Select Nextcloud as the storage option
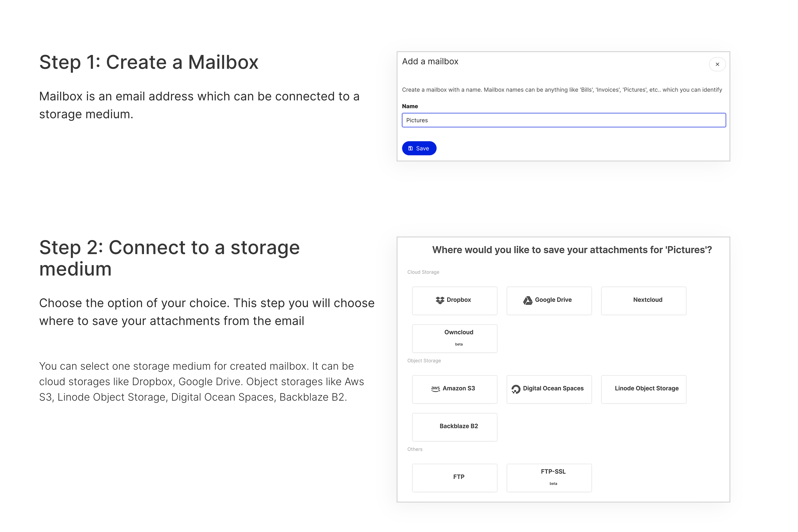Screen dimensions: 798x532 pyautogui.click(x=643, y=301)
